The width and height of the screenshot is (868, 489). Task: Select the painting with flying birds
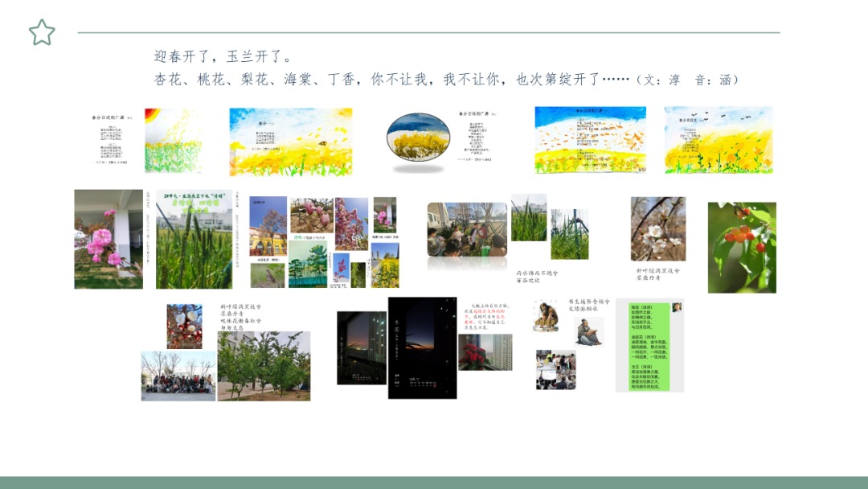(x=718, y=140)
